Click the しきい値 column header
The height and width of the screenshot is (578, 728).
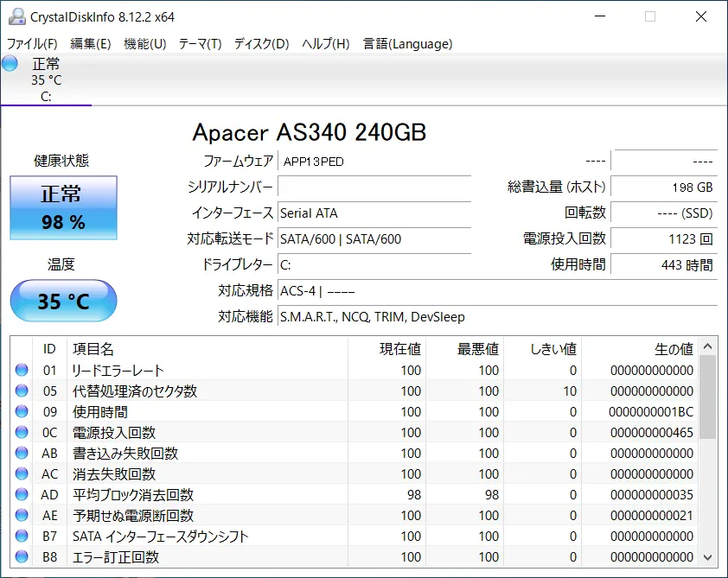click(543, 349)
